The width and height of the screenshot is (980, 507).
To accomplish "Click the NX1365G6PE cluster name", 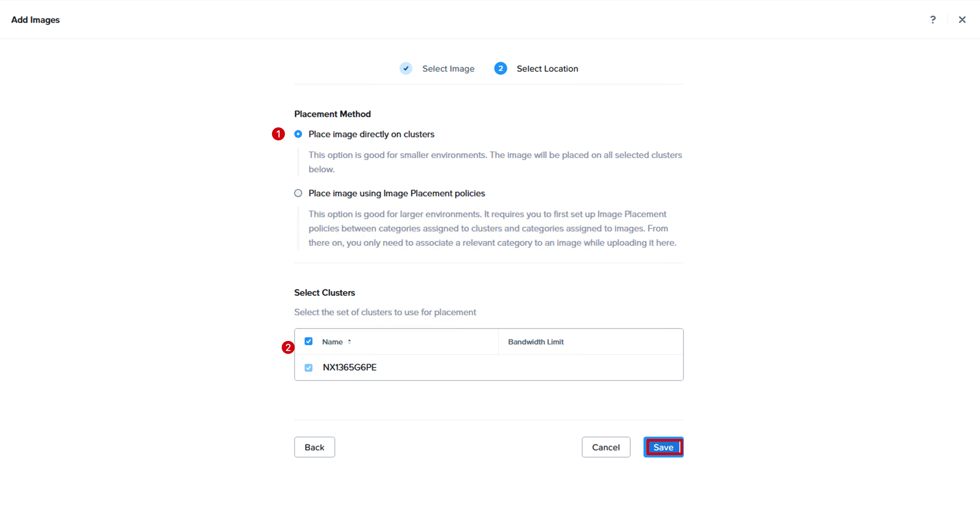I will tap(350, 367).
